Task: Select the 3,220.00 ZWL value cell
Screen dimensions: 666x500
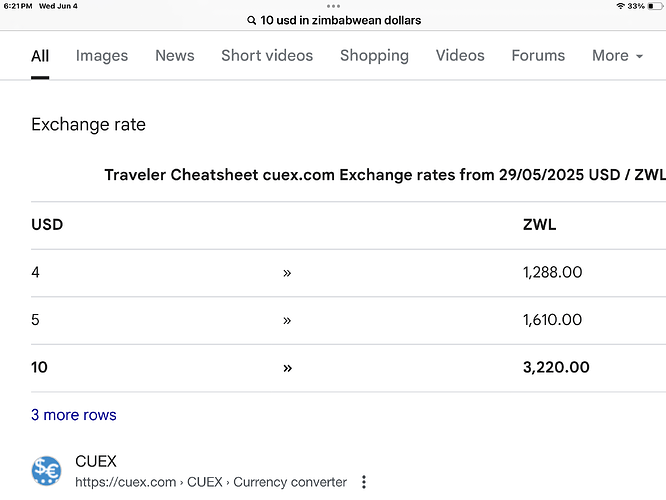Action: pyautogui.click(x=556, y=367)
